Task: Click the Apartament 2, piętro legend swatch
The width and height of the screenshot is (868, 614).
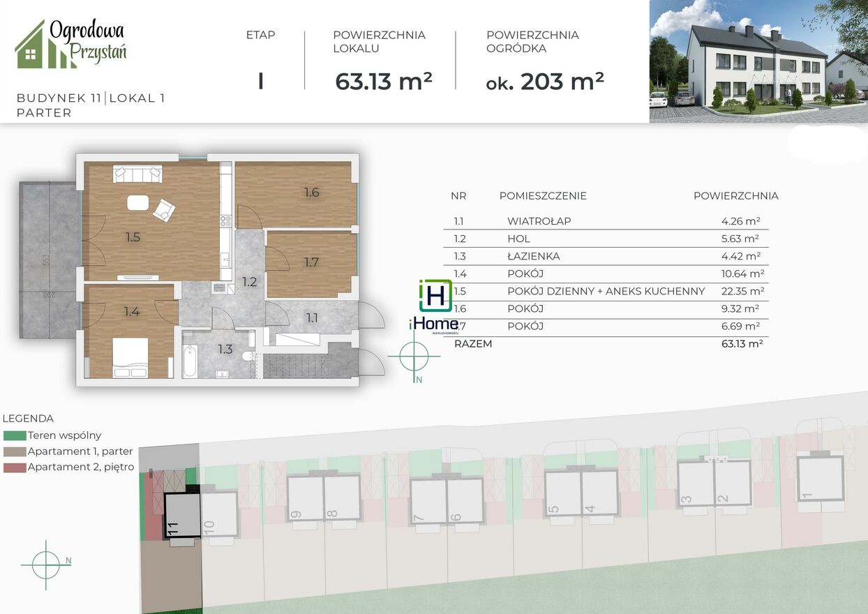Action: [x=15, y=467]
